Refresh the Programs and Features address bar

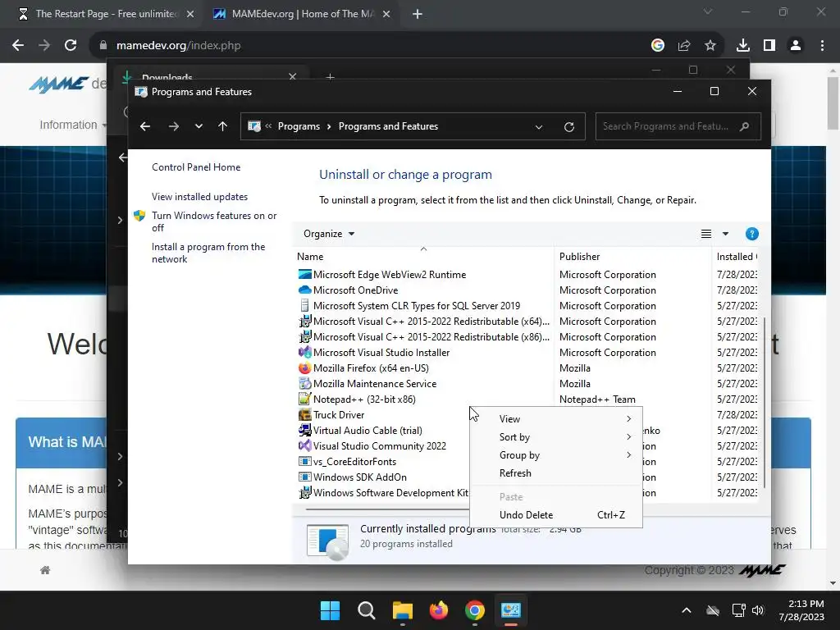click(x=569, y=126)
